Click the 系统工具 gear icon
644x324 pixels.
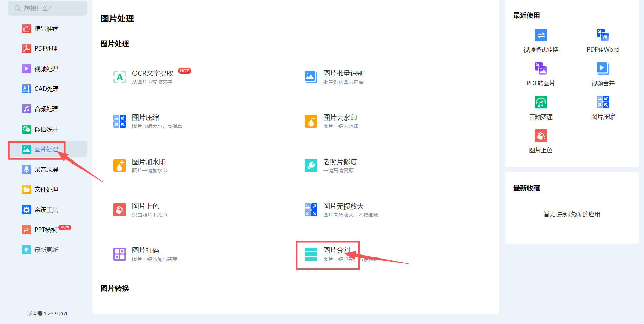coord(26,210)
